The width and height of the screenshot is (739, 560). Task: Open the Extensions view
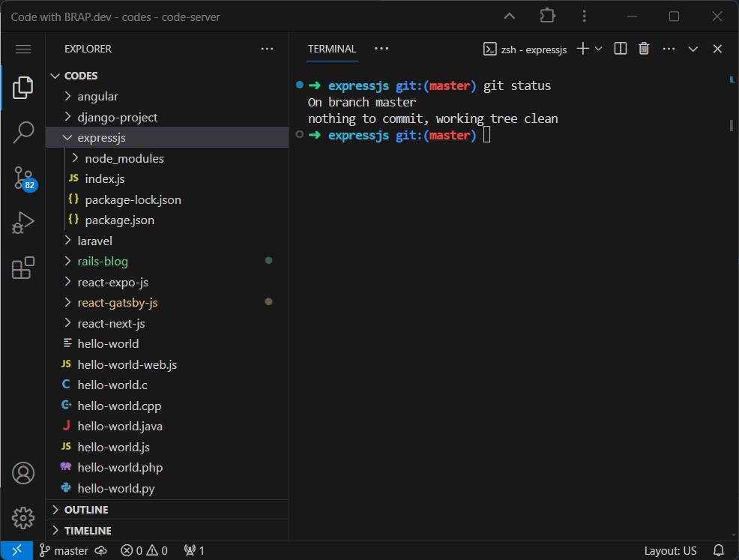(x=22, y=266)
